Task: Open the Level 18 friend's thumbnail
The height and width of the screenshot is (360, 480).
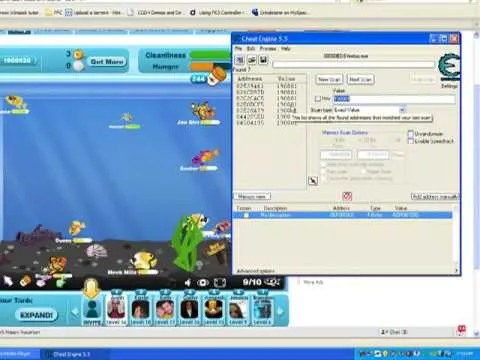Action: pos(141,309)
